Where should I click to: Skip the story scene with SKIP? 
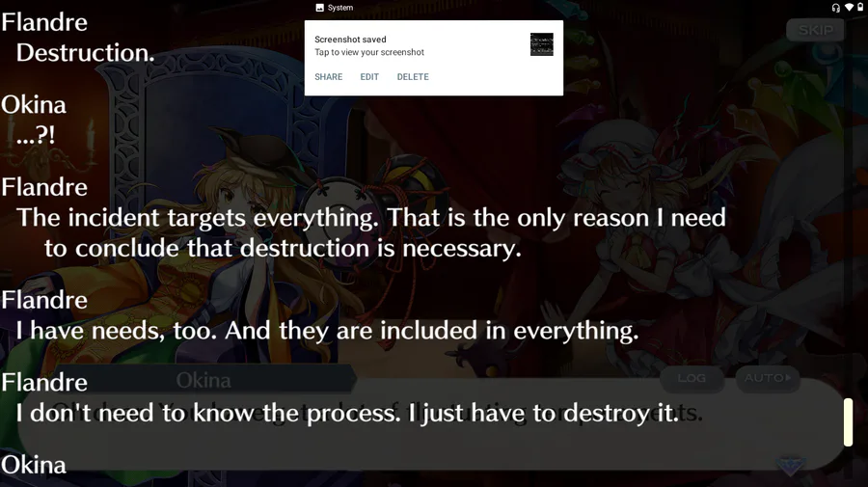[x=815, y=30]
